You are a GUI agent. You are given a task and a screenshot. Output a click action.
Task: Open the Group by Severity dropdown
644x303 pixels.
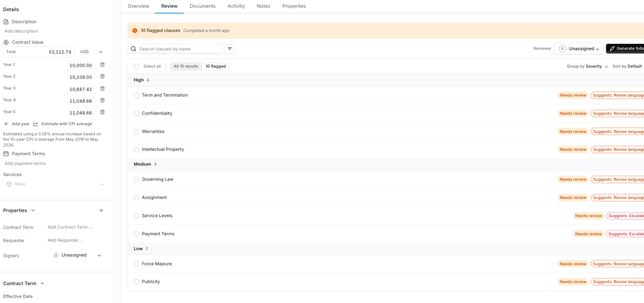[587, 66]
